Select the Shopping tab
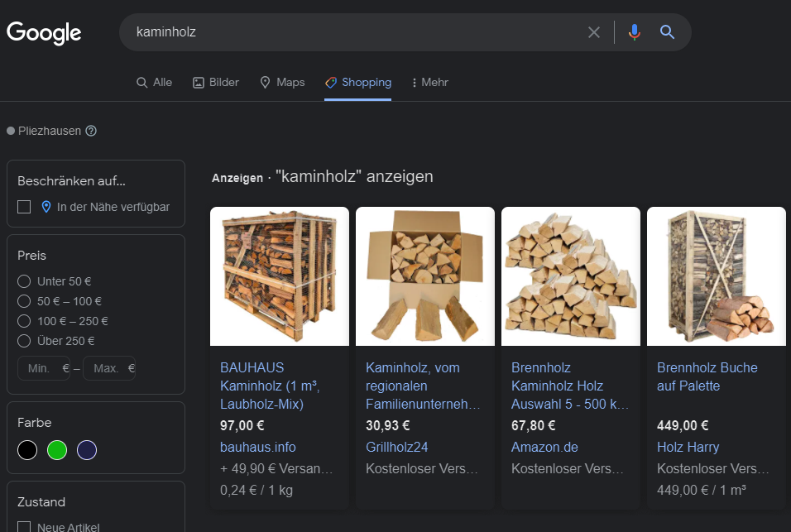The image size is (791, 532). pyautogui.click(x=358, y=82)
